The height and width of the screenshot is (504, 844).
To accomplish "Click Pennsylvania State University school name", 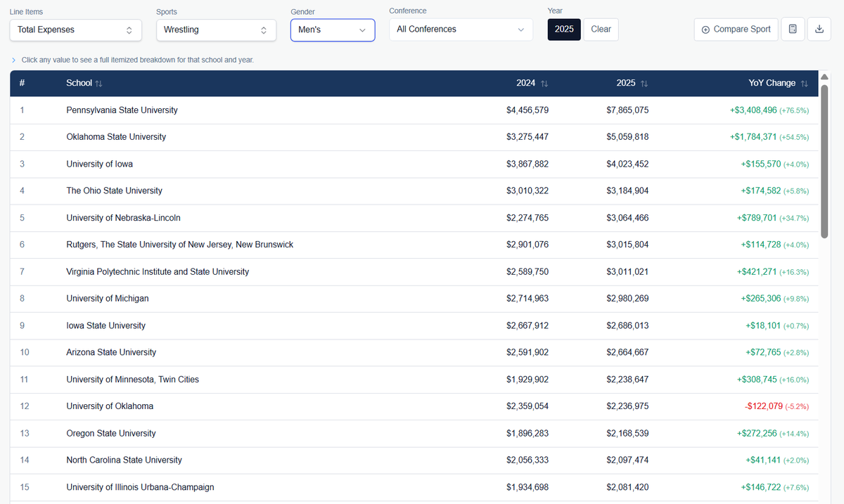I will (x=122, y=110).
